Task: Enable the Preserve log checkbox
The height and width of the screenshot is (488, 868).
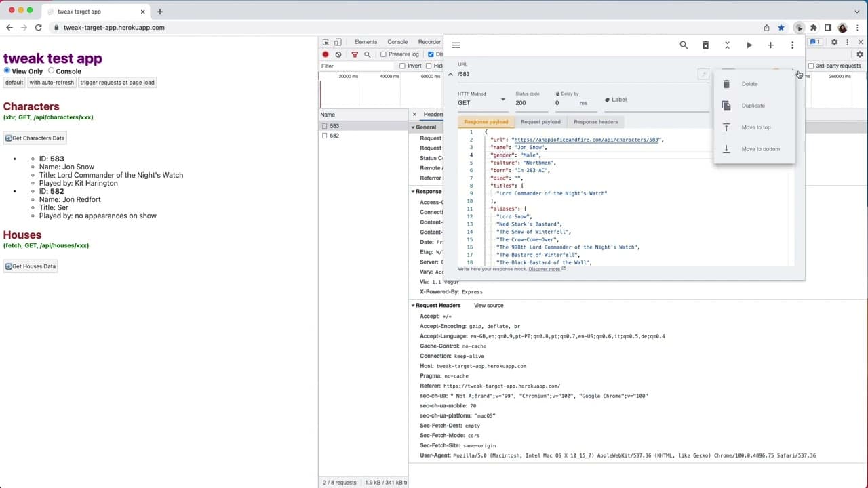Action: pyautogui.click(x=383, y=54)
